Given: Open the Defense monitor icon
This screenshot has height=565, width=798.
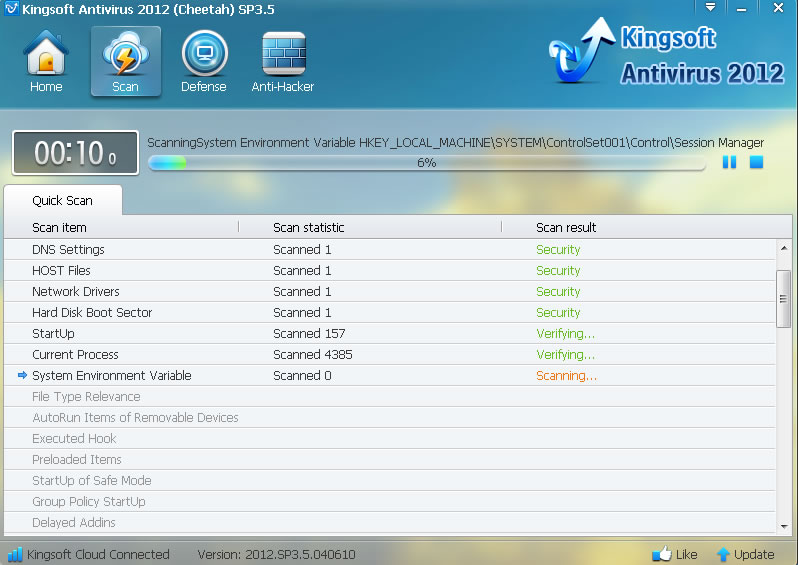Looking at the screenshot, I should click(x=205, y=53).
